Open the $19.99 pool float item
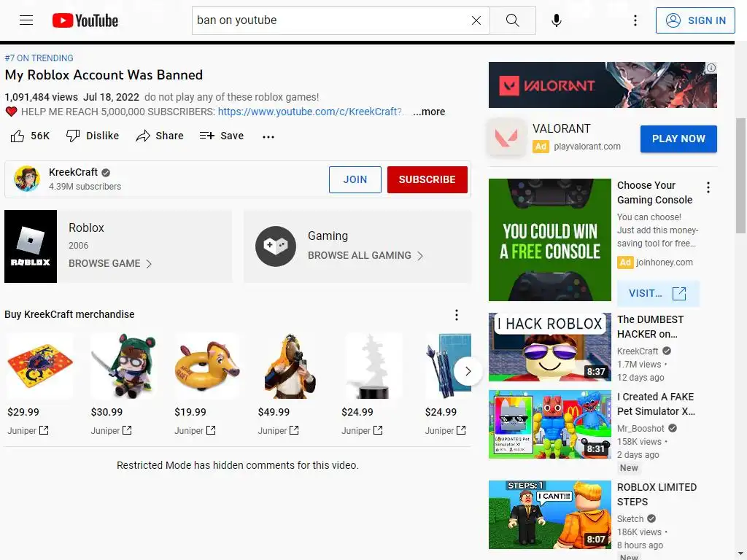747x560 pixels. click(207, 366)
